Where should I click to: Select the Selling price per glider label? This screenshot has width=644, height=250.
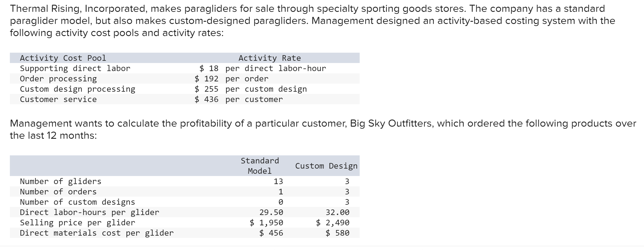78,222
